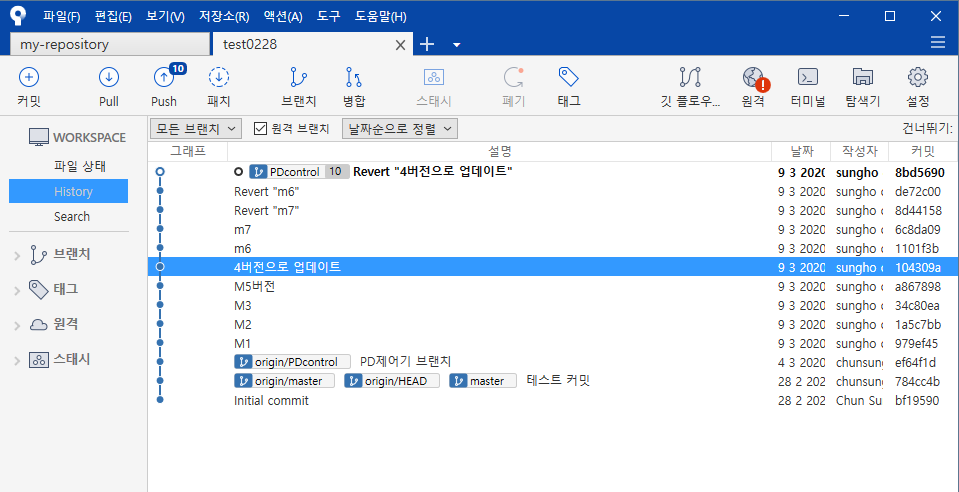Open the 저장소(R) menu
The width and height of the screenshot is (959, 492).
coord(224,17)
